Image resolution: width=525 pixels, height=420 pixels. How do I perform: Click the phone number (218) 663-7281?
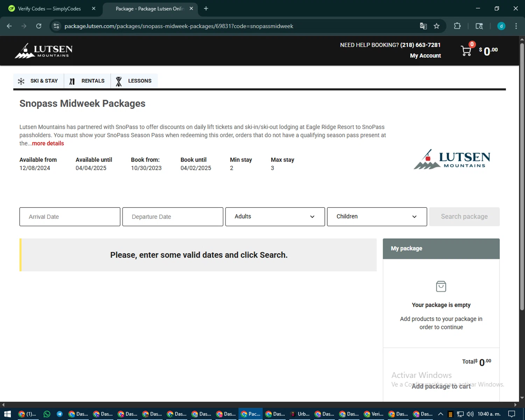(420, 45)
